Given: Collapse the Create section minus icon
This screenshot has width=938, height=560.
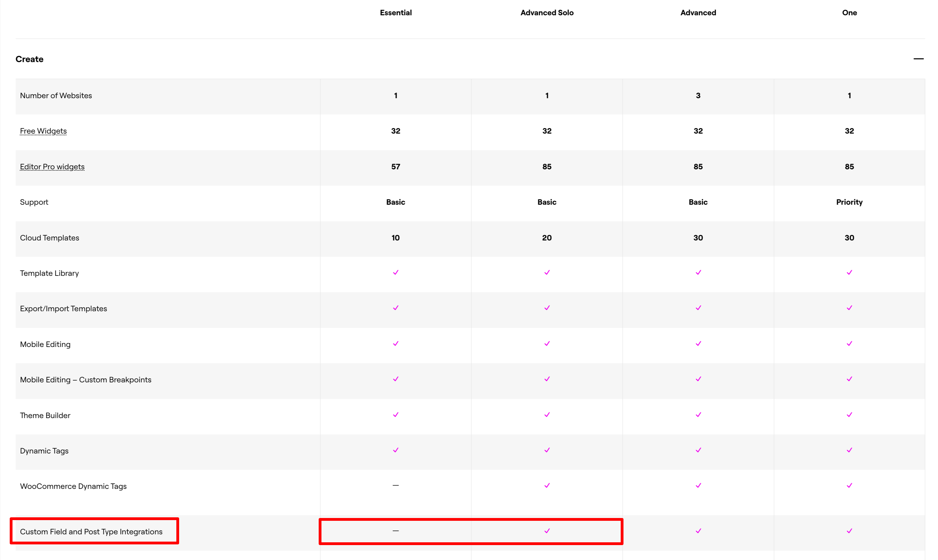Looking at the screenshot, I should (x=918, y=59).
